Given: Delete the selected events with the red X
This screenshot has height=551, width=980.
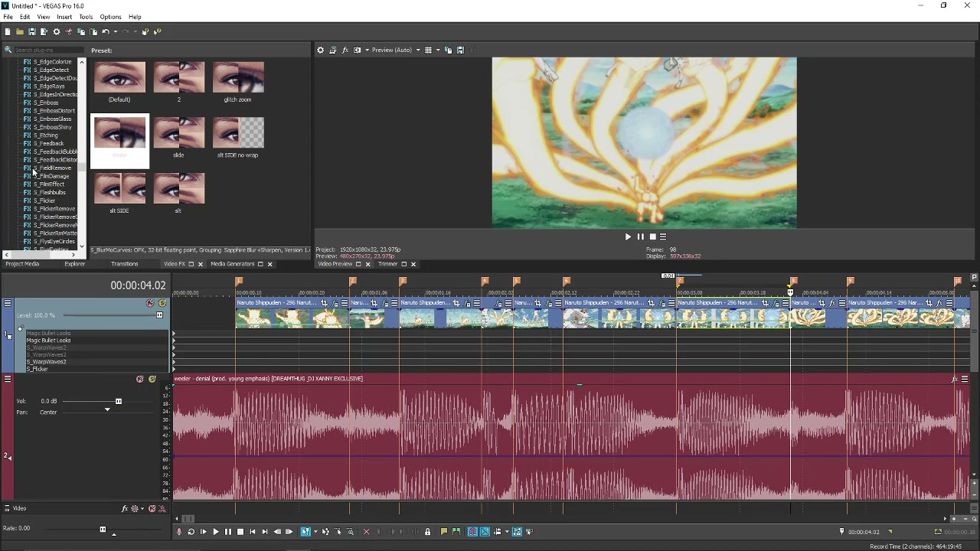Looking at the screenshot, I should click(366, 532).
